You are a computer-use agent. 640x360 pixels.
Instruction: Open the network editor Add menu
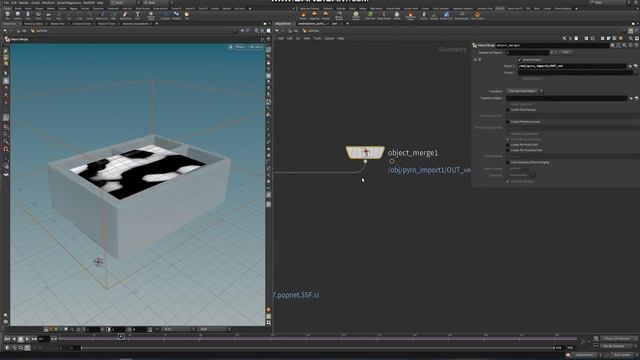point(281,38)
